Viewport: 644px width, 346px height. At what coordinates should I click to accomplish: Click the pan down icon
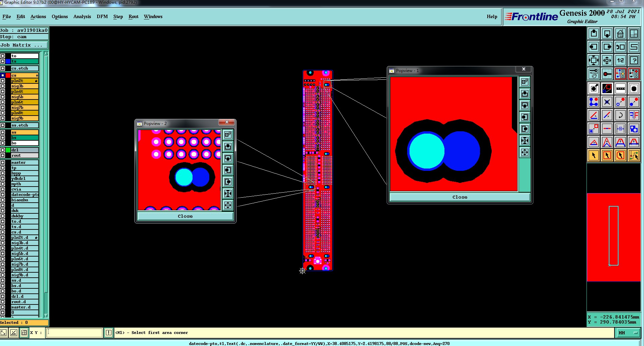pos(607,33)
